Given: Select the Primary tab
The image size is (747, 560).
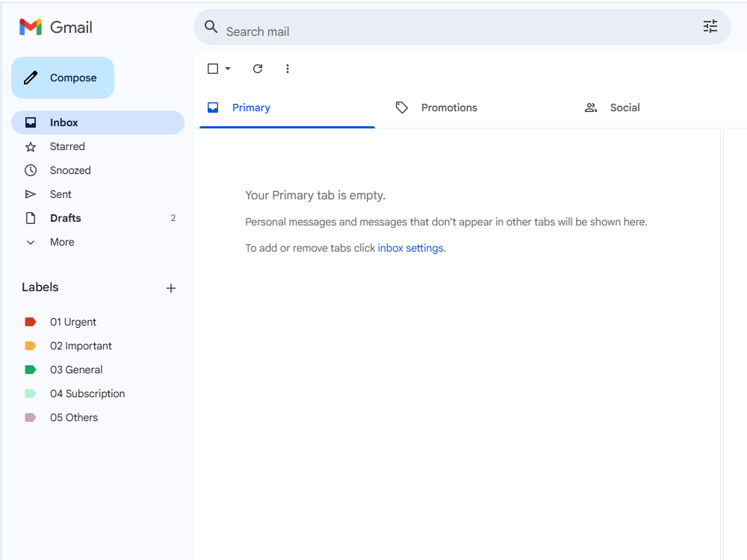Looking at the screenshot, I should [x=251, y=108].
